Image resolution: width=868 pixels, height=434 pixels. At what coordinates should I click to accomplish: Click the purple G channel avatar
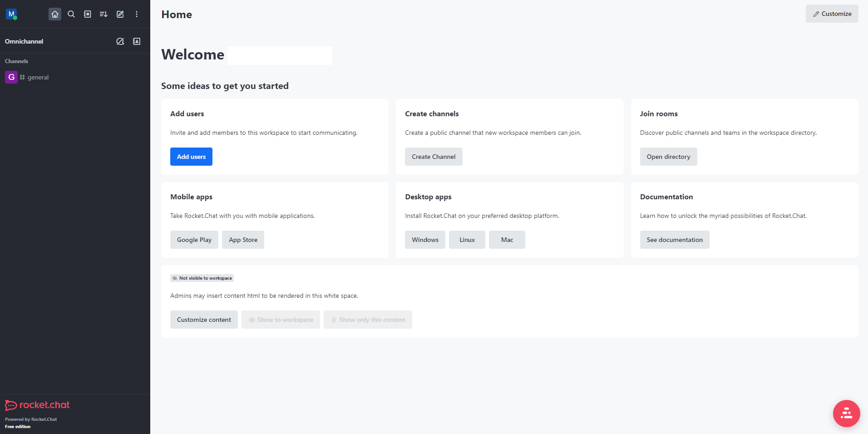click(11, 77)
